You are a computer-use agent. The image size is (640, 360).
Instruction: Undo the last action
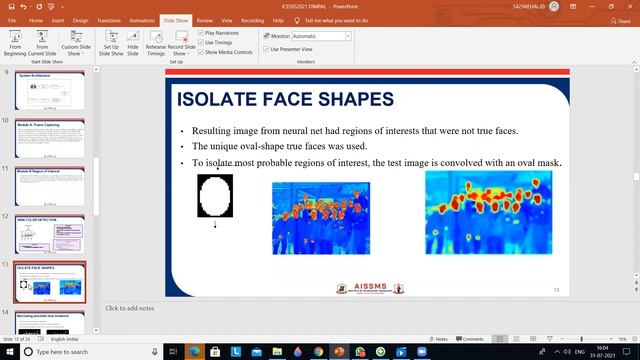[x=23, y=7]
